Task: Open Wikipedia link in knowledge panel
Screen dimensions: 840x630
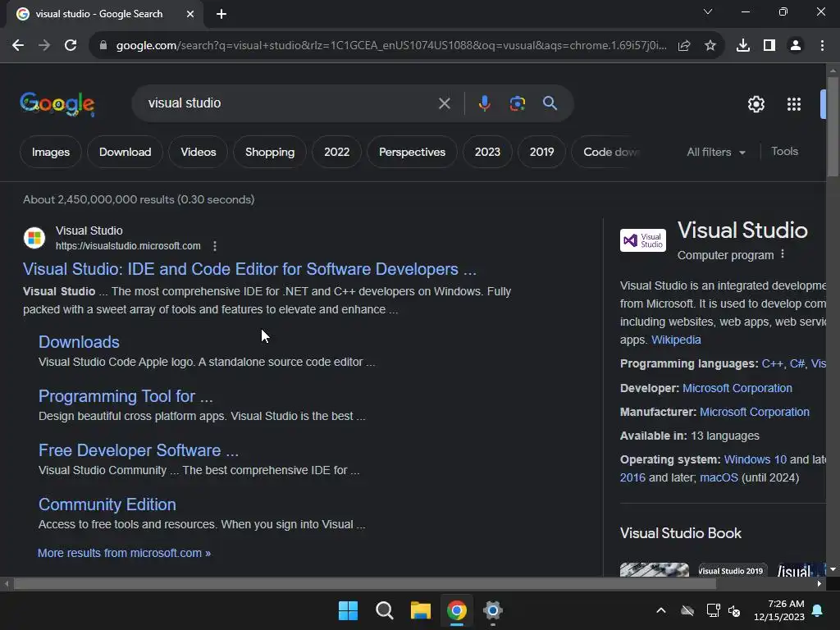Action: (676, 340)
